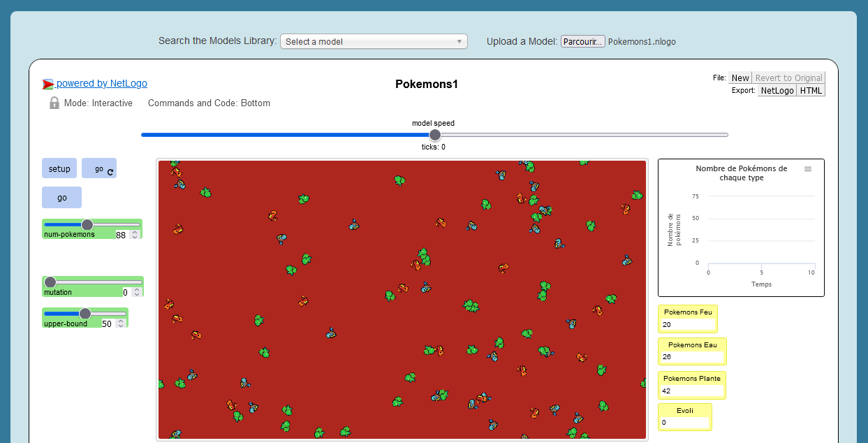Click the mutation slider handle
868x443 pixels.
point(50,282)
